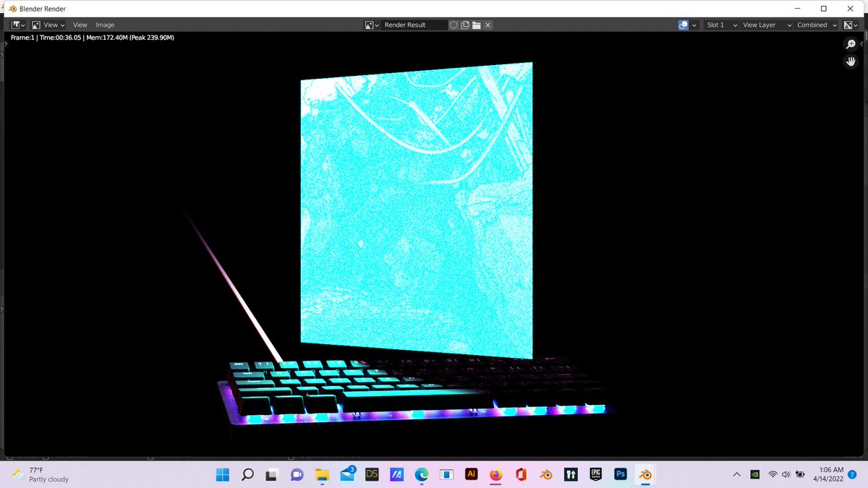
Task: Open notification center badge
Action: tap(852, 474)
